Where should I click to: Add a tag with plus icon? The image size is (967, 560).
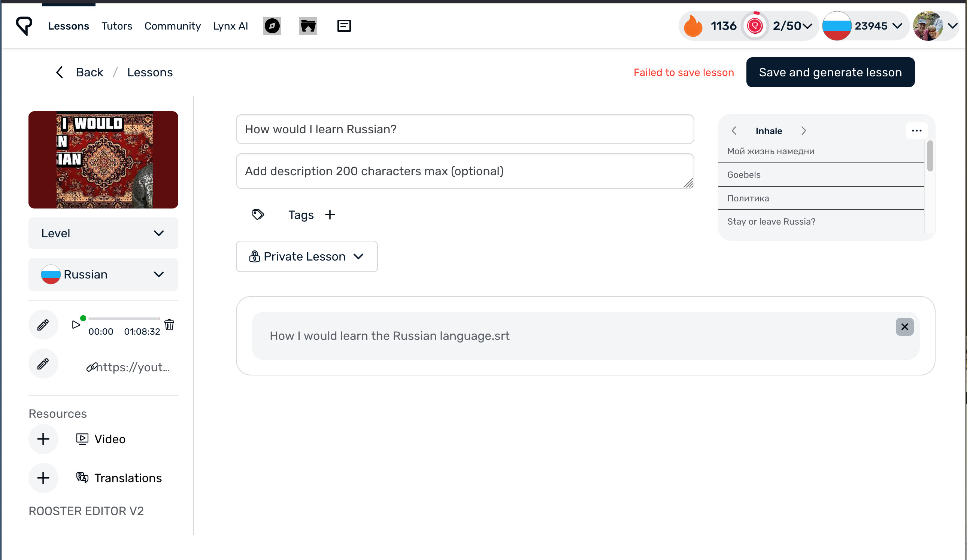coord(330,215)
